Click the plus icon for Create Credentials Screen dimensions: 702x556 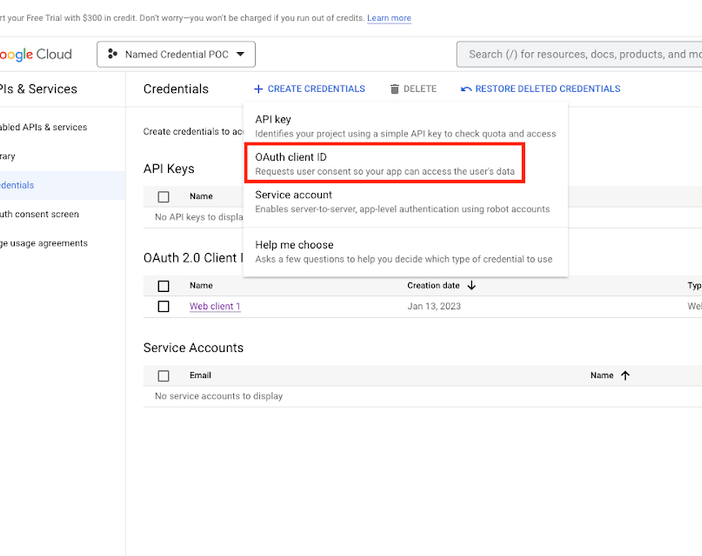pos(258,89)
